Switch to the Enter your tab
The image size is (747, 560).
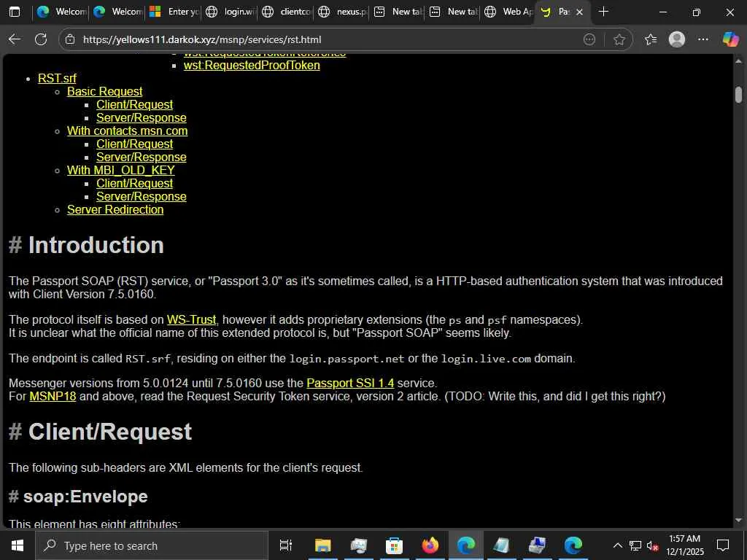coord(174,12)
